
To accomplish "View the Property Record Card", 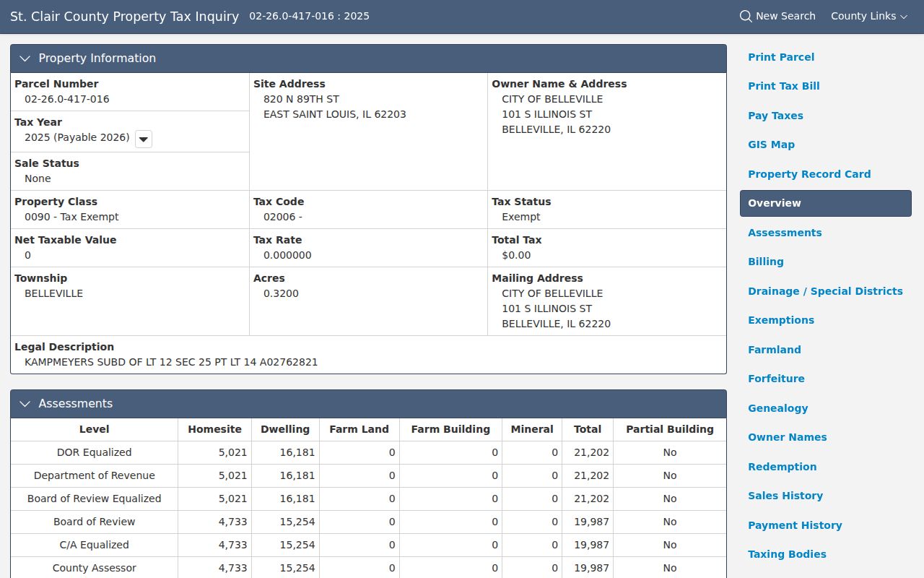I will (809, 174).
